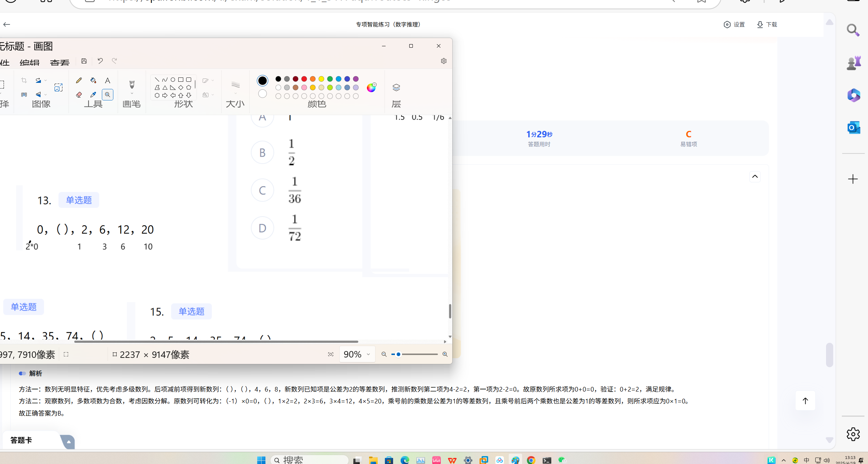
Task: Open the 查看 menu in Paint
Action: pyautogui.click(x=60, y=63)
